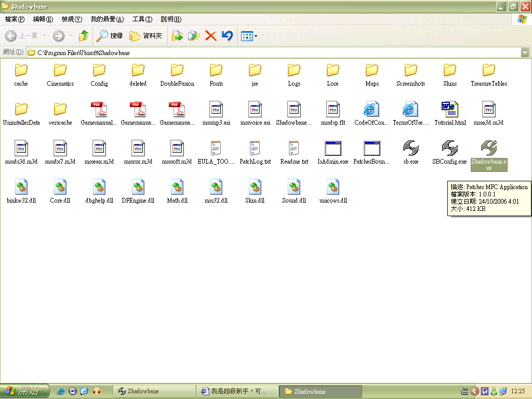Select the Tutorial.html file

450,114
